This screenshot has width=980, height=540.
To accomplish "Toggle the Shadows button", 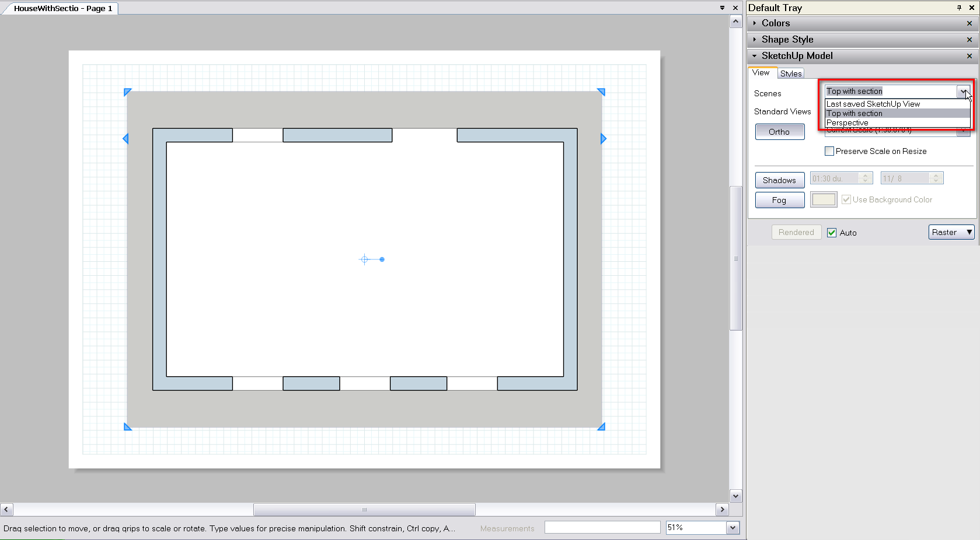I will 780,180.
